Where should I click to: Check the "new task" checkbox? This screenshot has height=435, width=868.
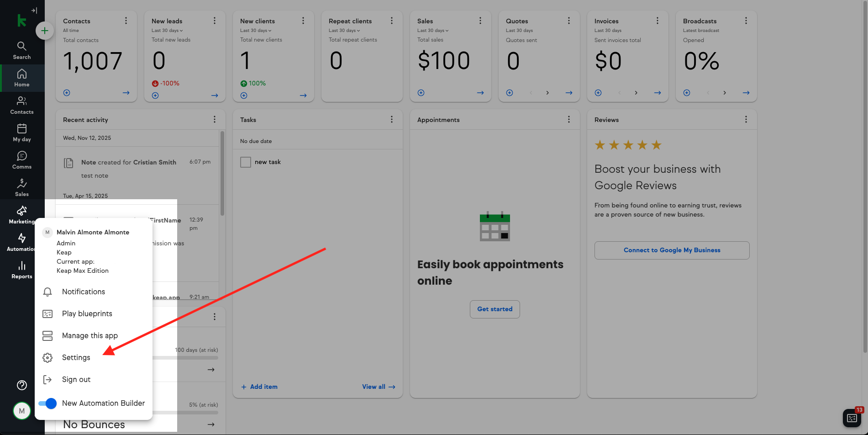point(246,162)
